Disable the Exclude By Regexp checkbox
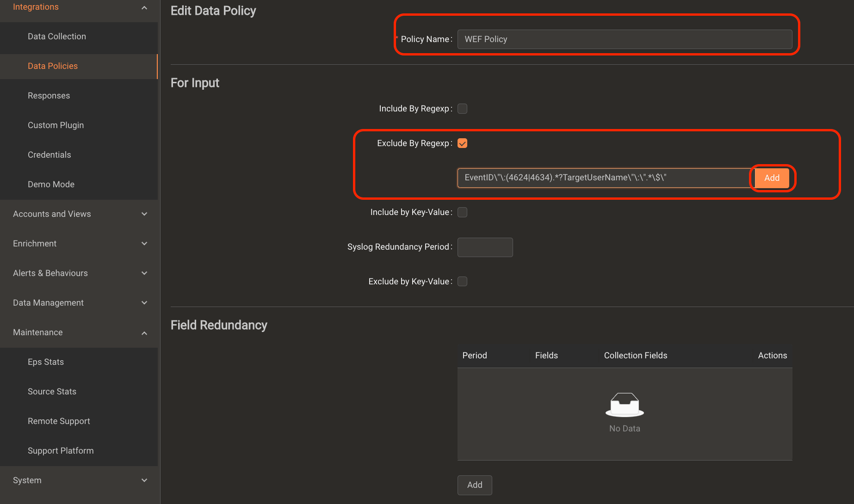 pyautogui.click(x=462, y=143)
